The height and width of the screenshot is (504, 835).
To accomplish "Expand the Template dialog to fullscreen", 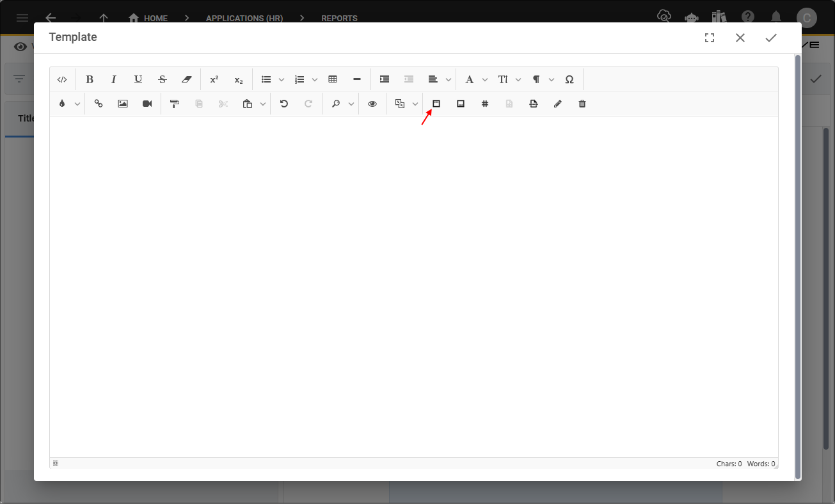I will pos(709,37).
